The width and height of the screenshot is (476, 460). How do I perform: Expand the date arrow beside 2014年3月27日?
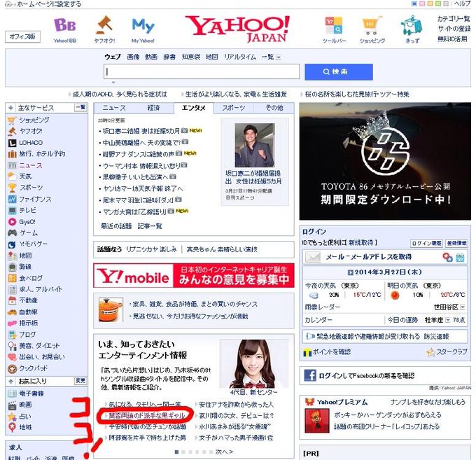(x=350, y=272)
